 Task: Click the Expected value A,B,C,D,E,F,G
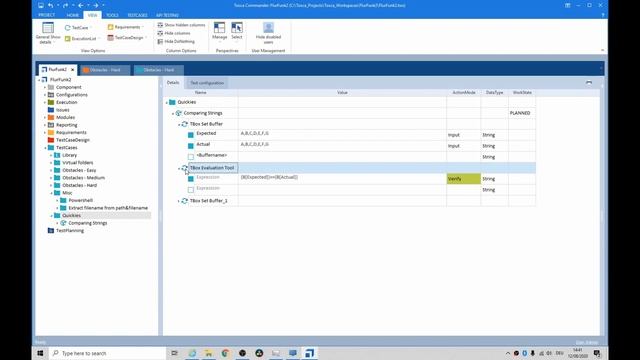click(x=255, y=133)
